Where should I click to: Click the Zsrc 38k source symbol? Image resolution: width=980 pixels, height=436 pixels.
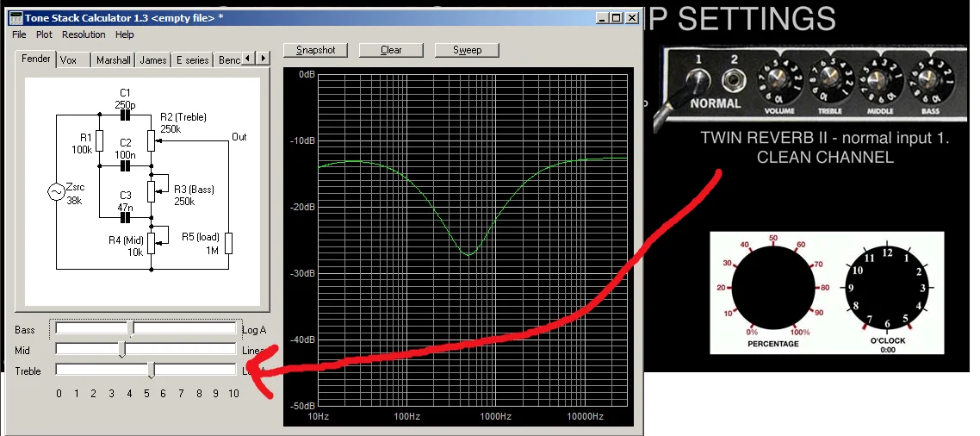pyautogui.click(x=56, y=191)
